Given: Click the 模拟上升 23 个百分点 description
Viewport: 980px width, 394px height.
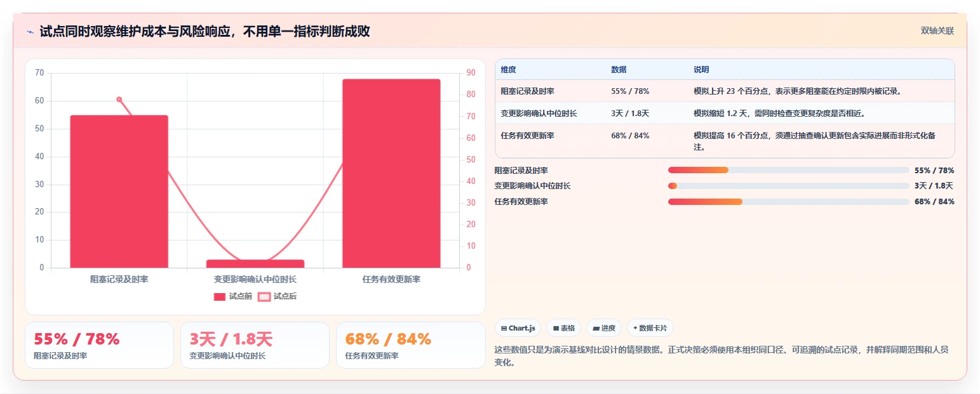Looking at the screenshot, I should [x=798, y=91].
